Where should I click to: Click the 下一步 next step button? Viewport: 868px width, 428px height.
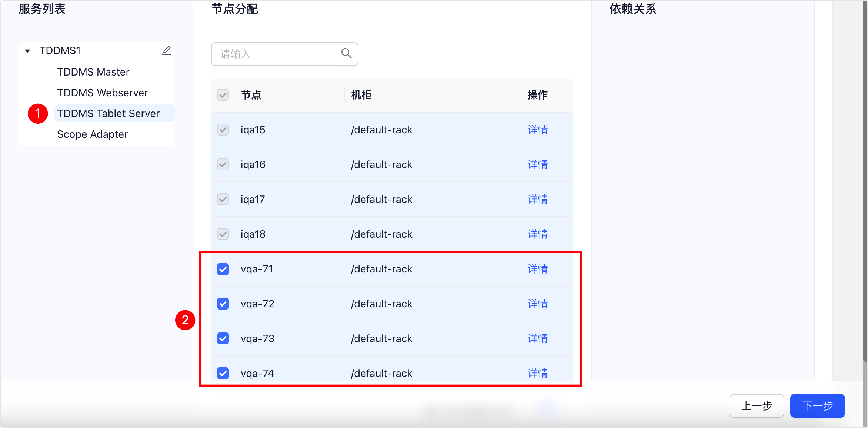pyautogui.click(x=818, y=406)
